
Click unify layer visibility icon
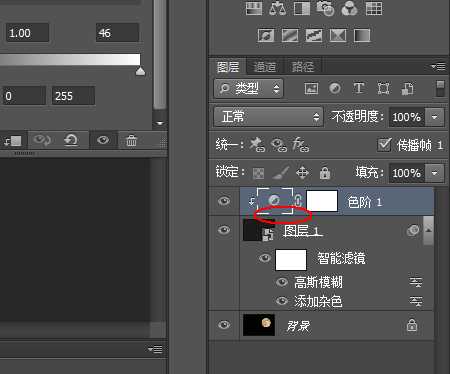click(279, 145)
